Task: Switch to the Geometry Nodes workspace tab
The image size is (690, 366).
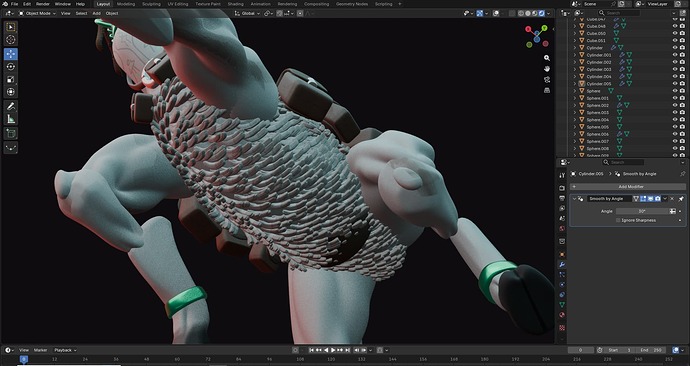Action: coord(352,4)
